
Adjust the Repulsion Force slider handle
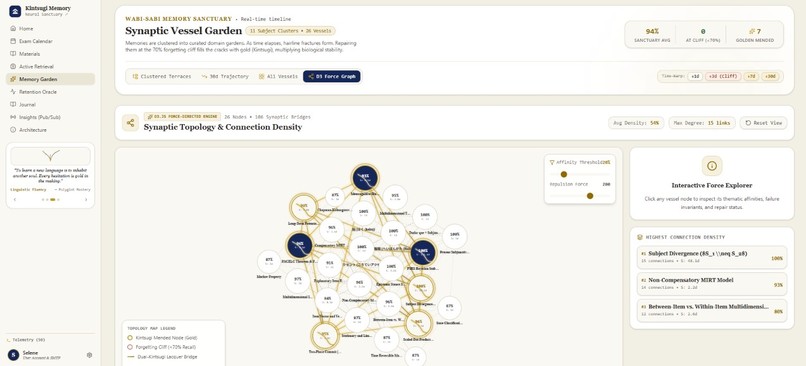(590, 196)
